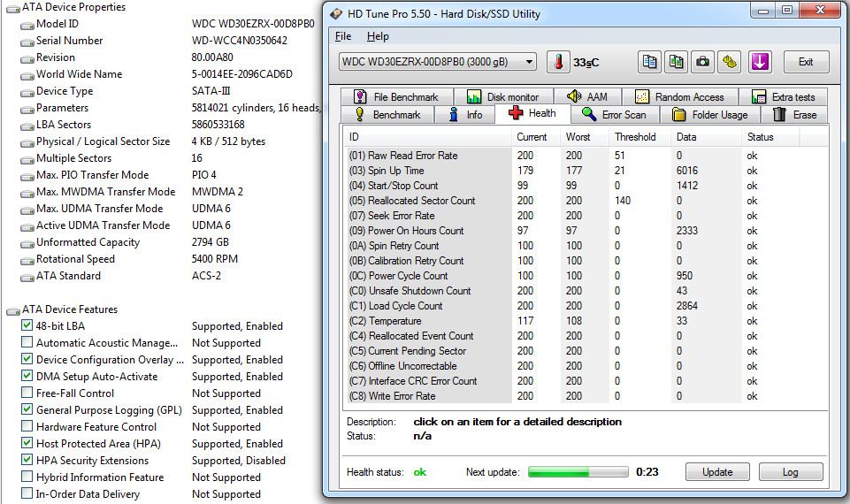Open the Help menu
The image size is (850, 504).
coord(378,36)
